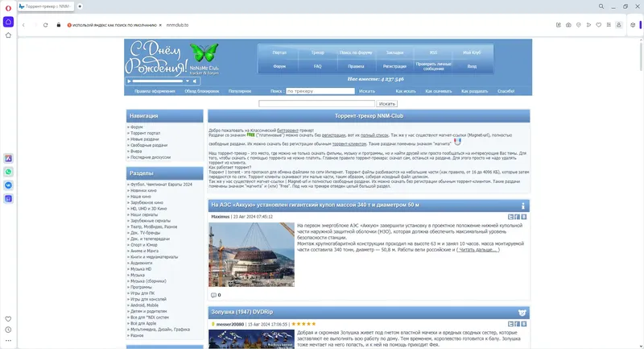Click the empty search box under header

coord(316,104)
